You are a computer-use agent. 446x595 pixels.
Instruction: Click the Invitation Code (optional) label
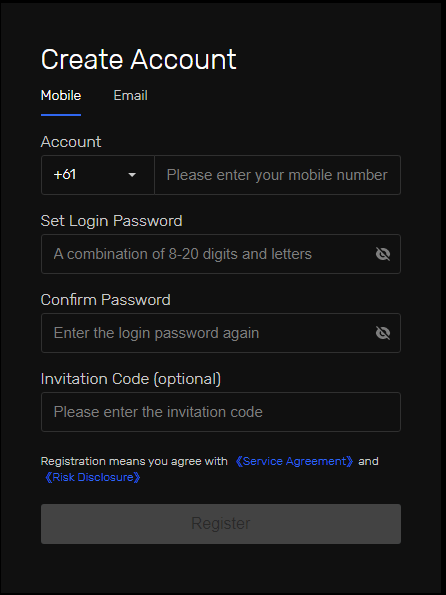click(131, 379)
